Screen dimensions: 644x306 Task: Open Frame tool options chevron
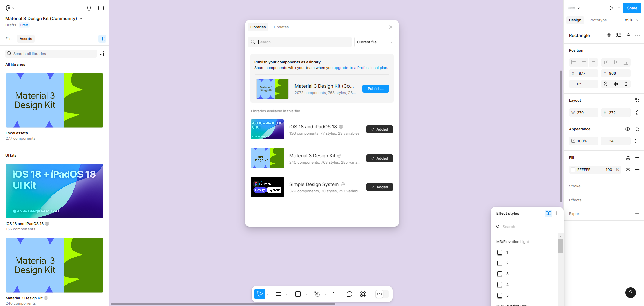pyautogui.click(x=287, y=294)
